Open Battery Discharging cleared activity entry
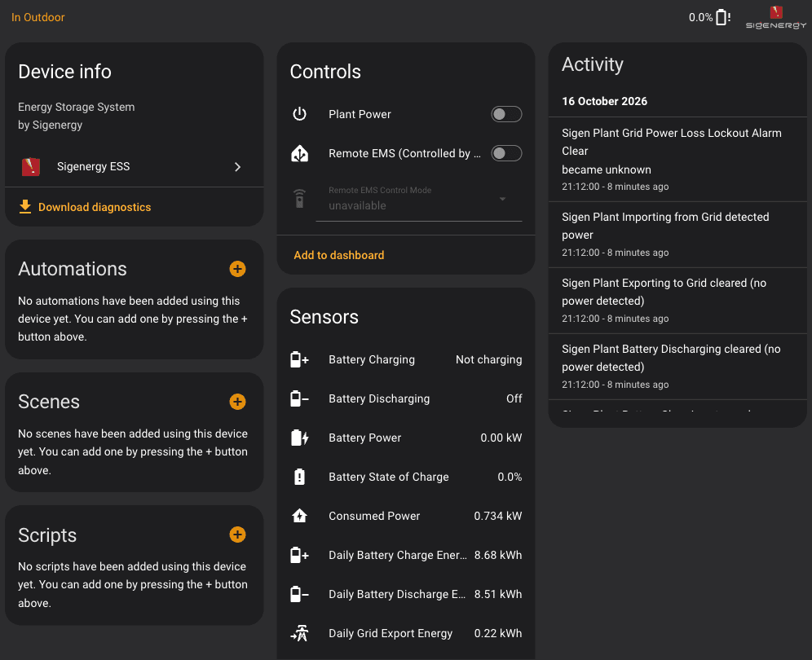This screenshot has width=812, height=660. 677,367
